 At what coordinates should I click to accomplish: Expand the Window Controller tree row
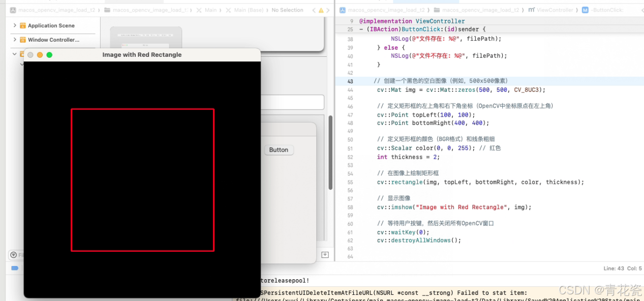point(15,40)
